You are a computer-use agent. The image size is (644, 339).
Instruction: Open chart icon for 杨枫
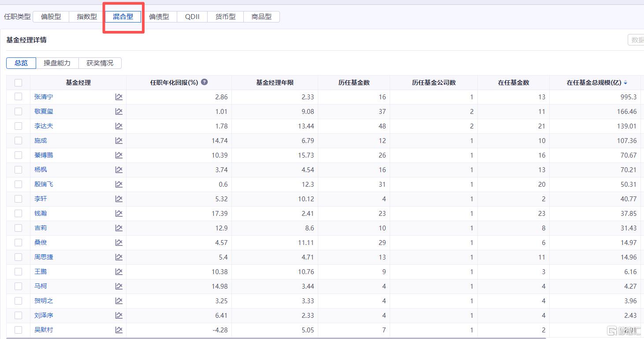point(119,169)
